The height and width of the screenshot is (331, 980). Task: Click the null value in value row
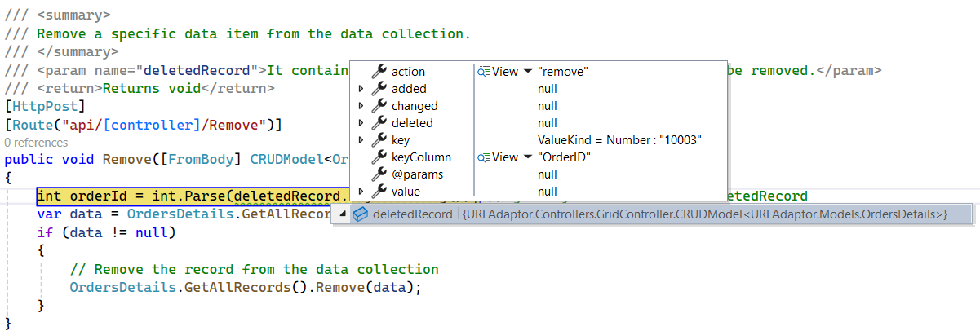pos(548,192)
